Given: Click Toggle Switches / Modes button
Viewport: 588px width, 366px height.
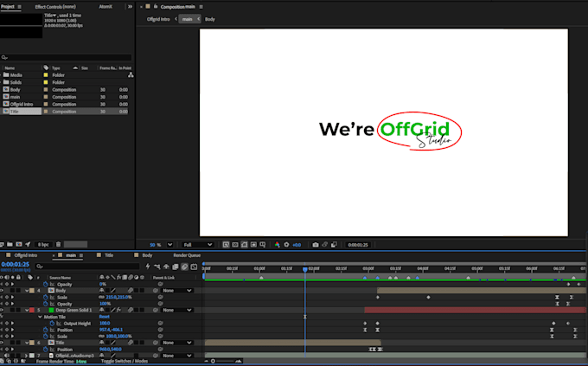Looking at the screenshot, I should pos(125,361).
